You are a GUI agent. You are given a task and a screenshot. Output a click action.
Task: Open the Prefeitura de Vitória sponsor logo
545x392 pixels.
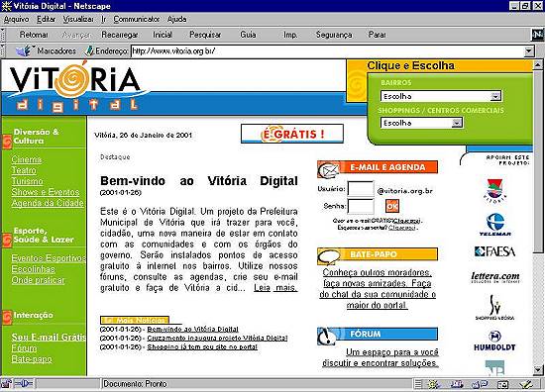[494, 190]
